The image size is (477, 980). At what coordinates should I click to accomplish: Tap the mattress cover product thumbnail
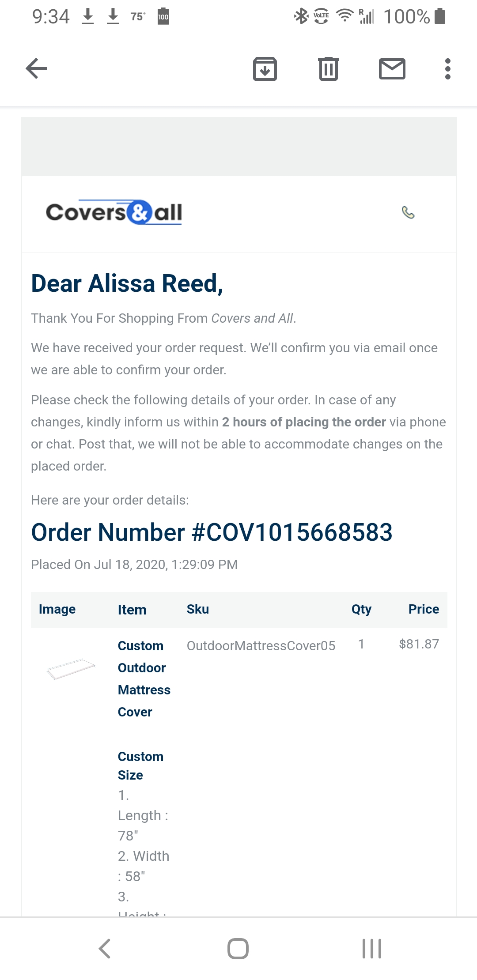(71, 668)
